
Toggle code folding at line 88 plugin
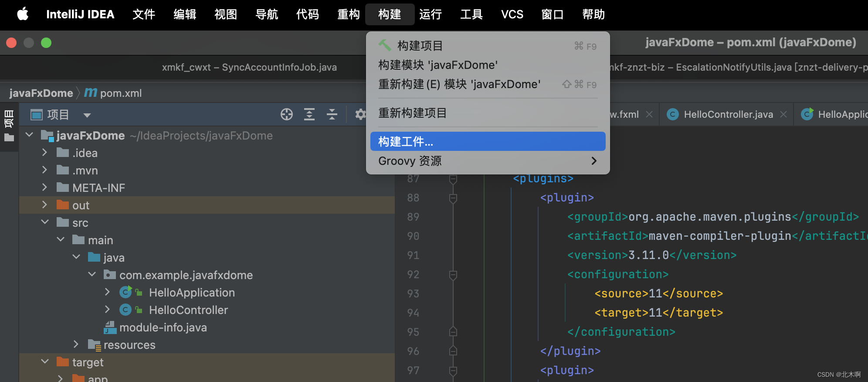click(x=453, y=198)
